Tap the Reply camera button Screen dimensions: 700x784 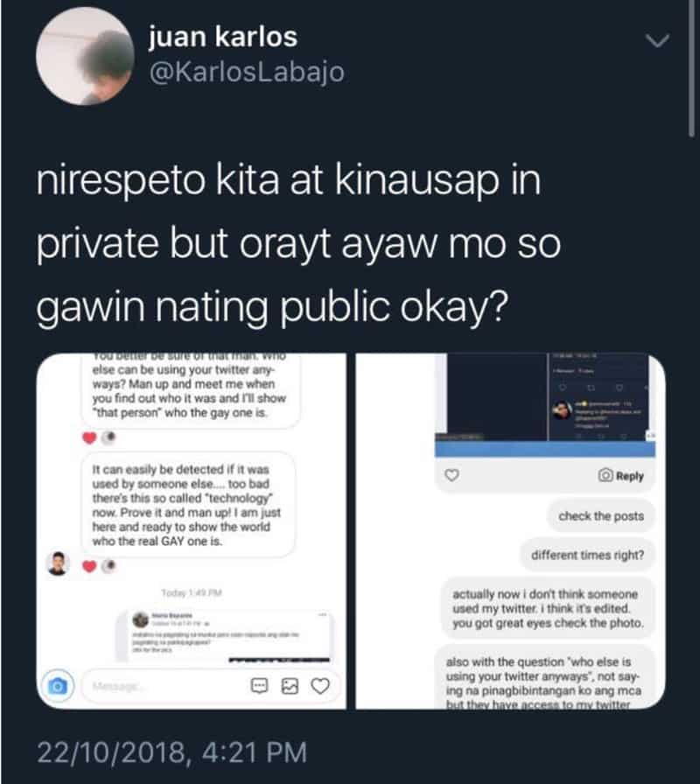621,475
